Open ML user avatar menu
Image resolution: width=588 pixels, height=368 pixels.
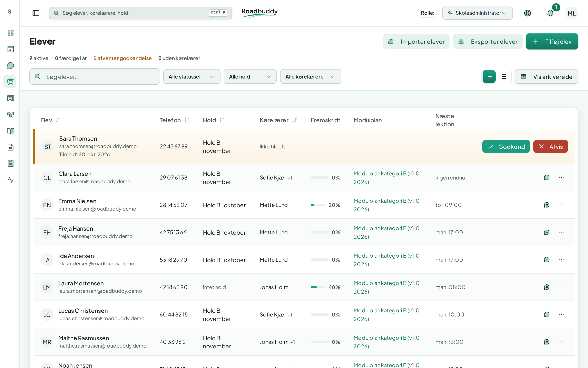(571, 13)
